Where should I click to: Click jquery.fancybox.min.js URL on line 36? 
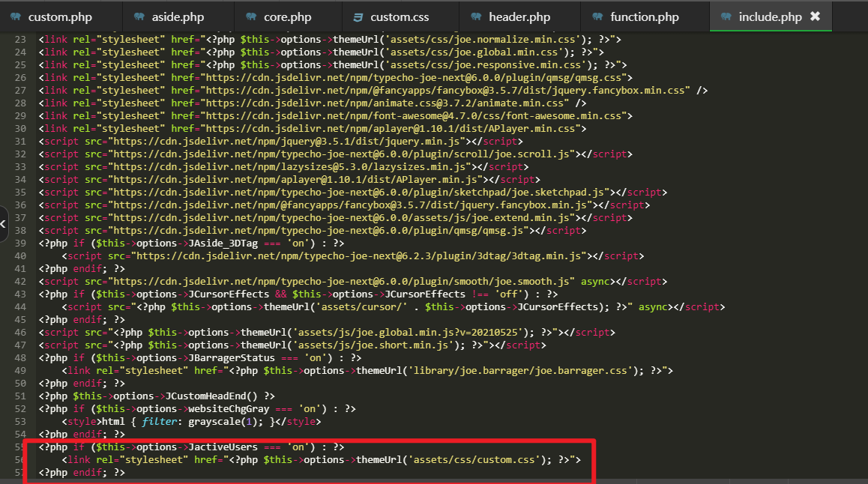[x=350, y=205]
